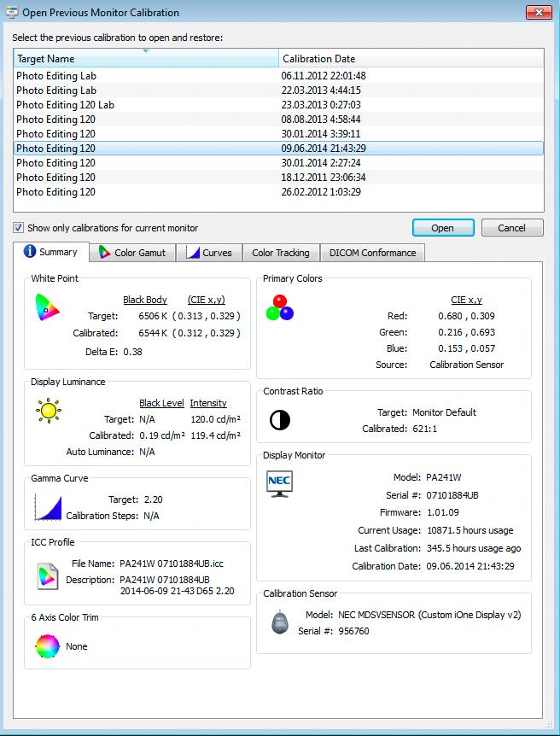Viewport: 560px width, 736px height.
Task: Click target intensity 120.0 cd/m²
Action: coord(215,419)
